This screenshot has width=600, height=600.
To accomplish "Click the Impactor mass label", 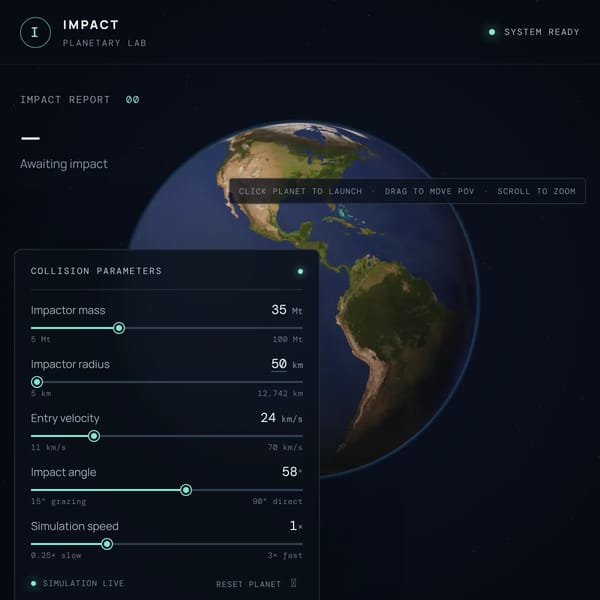I will (68, 310).
